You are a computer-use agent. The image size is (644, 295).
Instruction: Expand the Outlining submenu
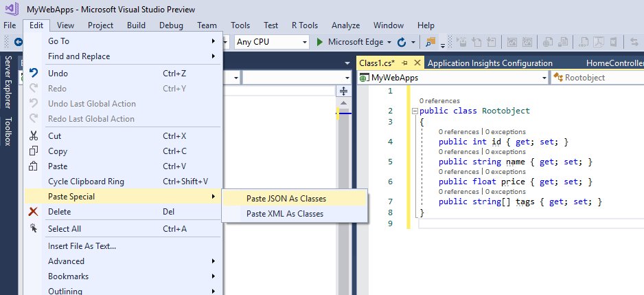click(x=123, y=290)
